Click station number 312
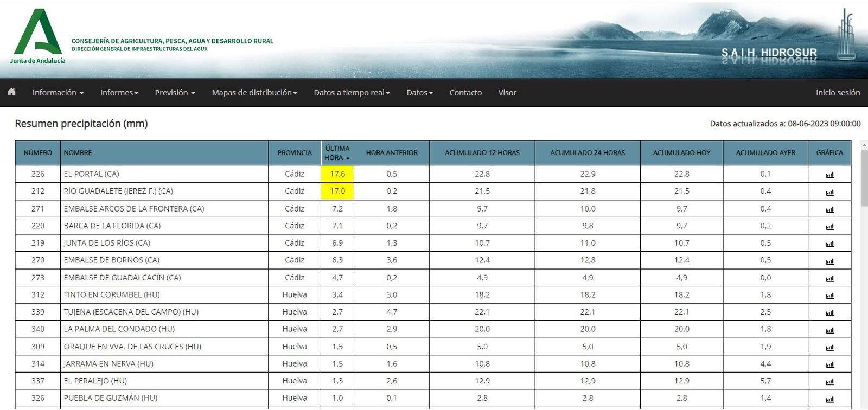The image size is (868, 410). point(38,295)
